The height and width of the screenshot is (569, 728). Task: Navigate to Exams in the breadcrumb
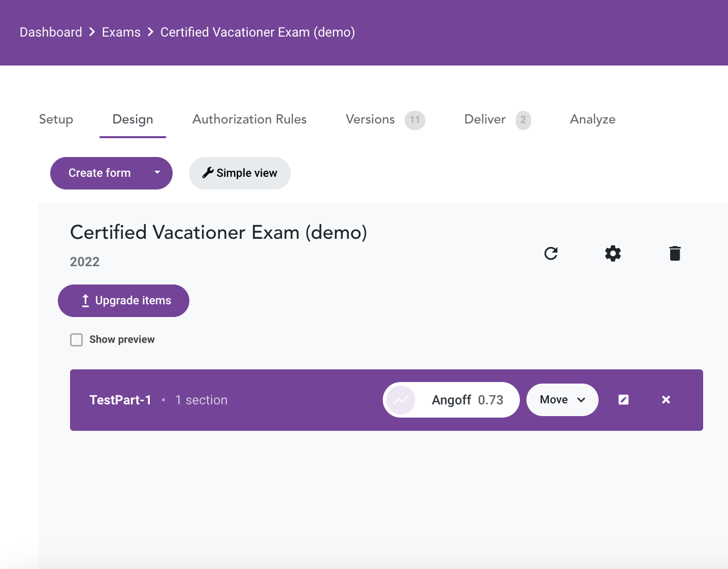tap(121, 32)
